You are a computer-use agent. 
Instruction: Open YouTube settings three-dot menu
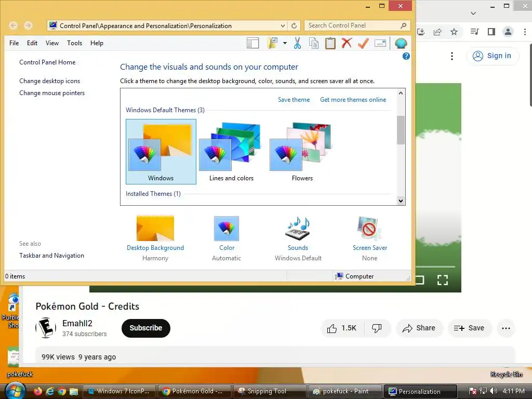click(451, 56)
